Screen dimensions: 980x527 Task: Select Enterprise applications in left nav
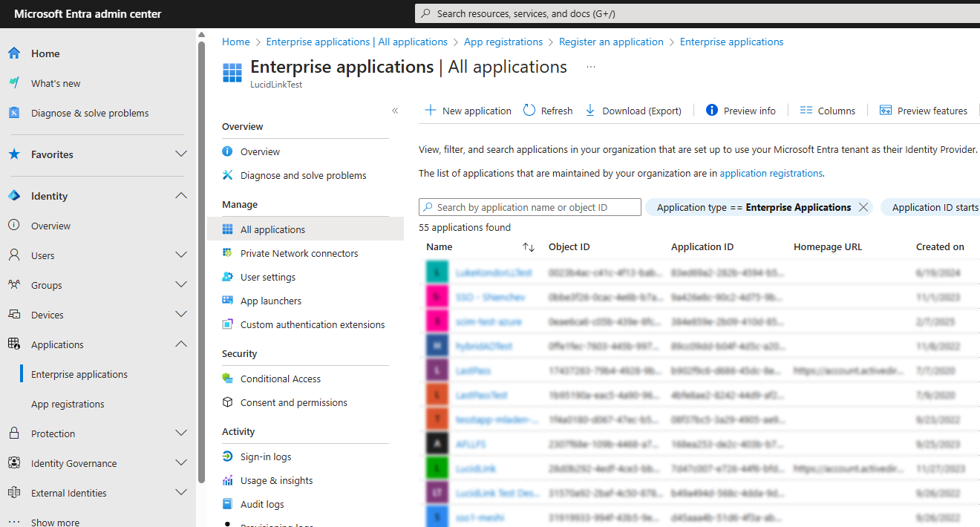(79, 374)
